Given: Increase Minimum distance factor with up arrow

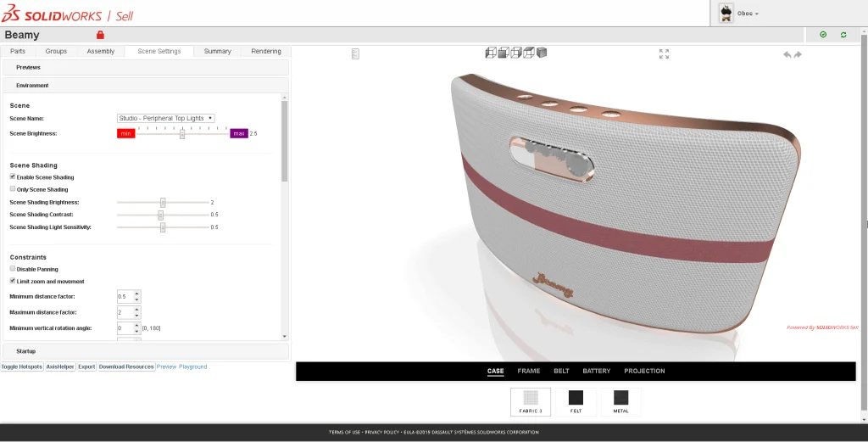Looking at the screenshot, I should 136,294.
